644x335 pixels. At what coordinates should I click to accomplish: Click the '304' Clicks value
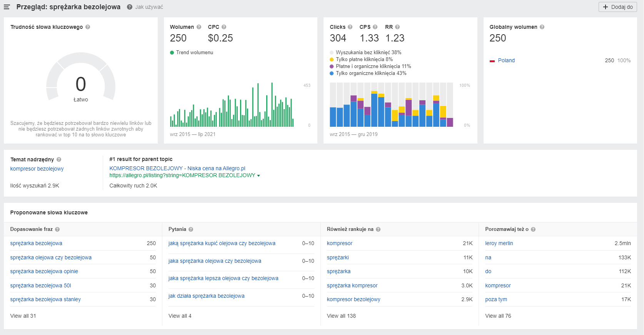click(x=338, y=38)
